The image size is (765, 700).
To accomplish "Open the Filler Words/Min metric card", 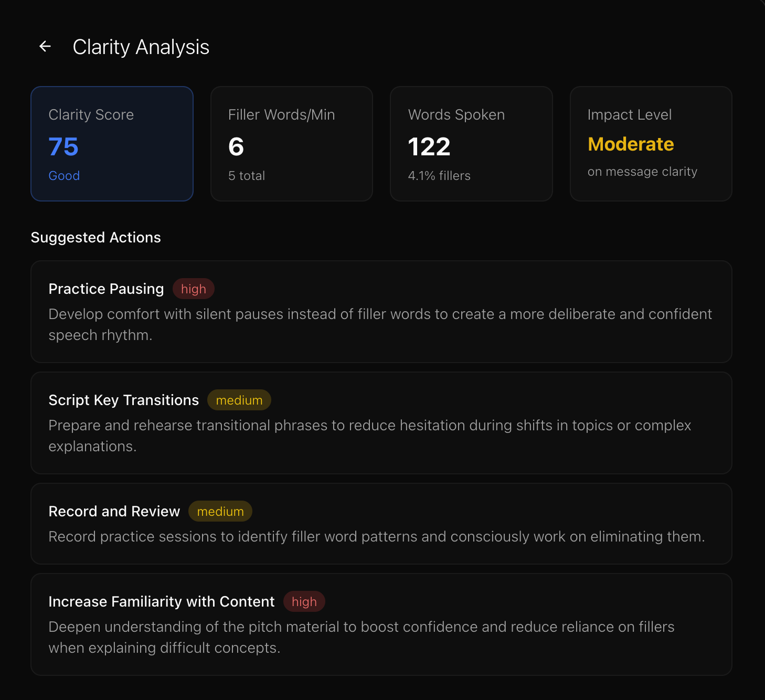I will (x=291, y=143).
